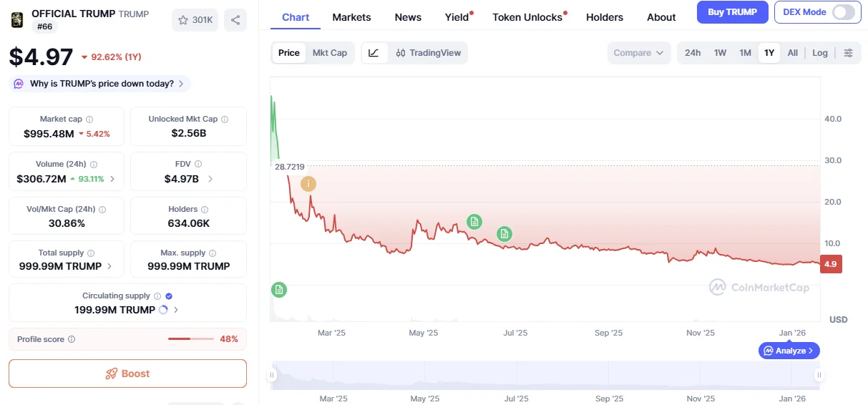The width and height of the screenshot is (868, 405).
Task: Set chart range to All
Action: point(793,53)
